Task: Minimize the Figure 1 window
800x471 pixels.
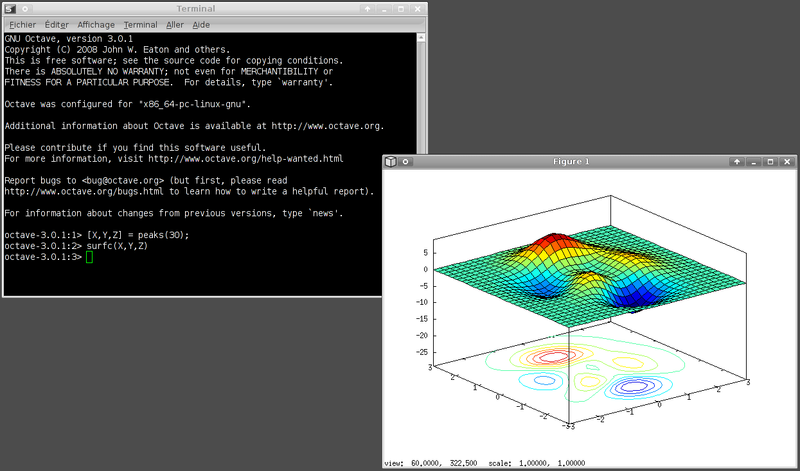Action: [x=754, y=161]
